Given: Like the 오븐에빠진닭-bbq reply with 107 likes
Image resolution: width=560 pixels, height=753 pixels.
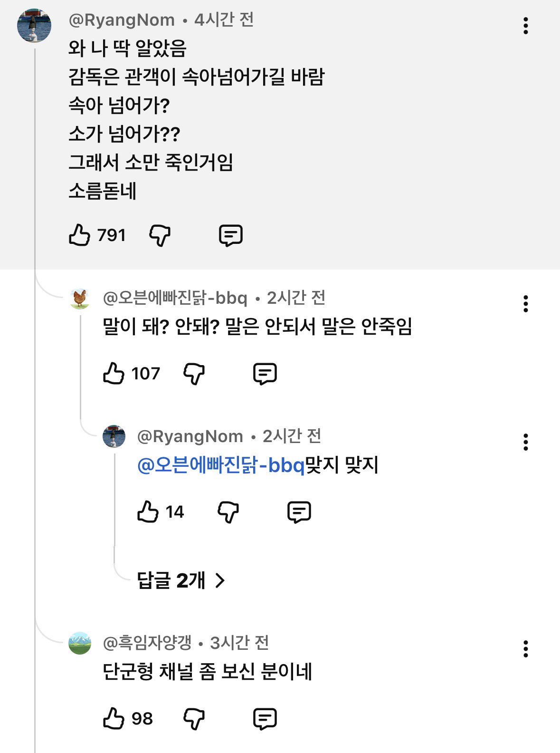Looking at the screenshot, I should 114,373.
